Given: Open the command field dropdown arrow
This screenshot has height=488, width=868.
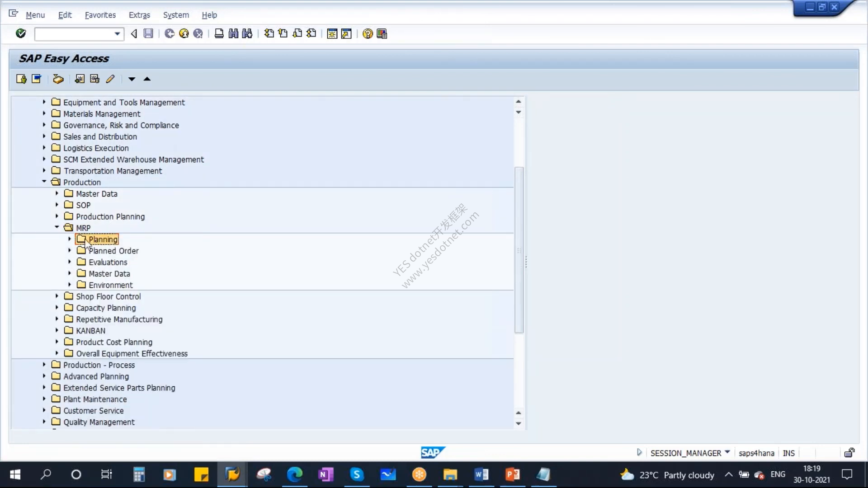Looking at the screenshot, I should coord(117,34).
